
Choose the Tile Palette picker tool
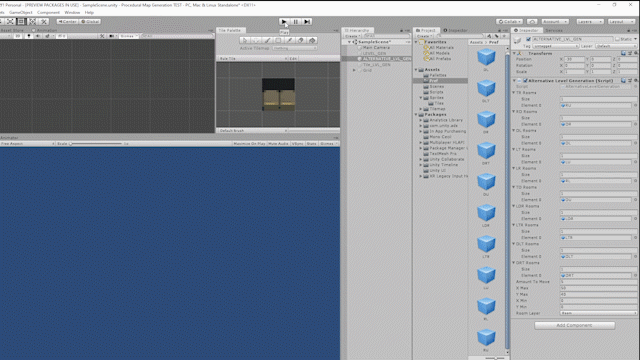(289, 40)
